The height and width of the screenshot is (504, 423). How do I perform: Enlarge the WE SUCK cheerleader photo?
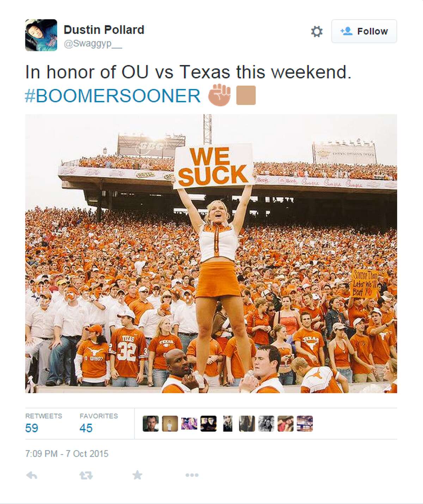(211, 253)
